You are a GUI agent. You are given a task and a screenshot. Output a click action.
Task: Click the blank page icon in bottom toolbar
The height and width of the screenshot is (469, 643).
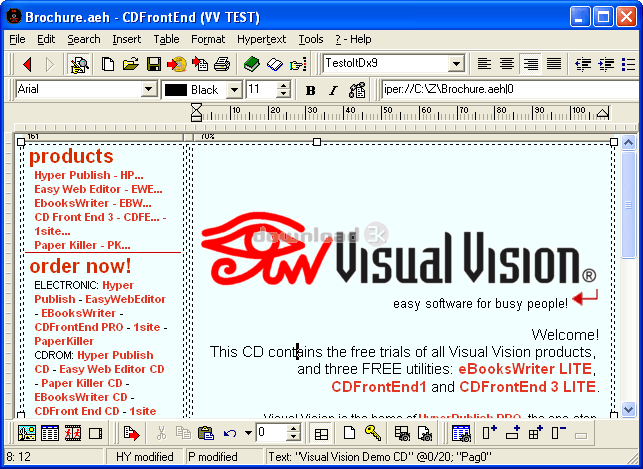349,433
